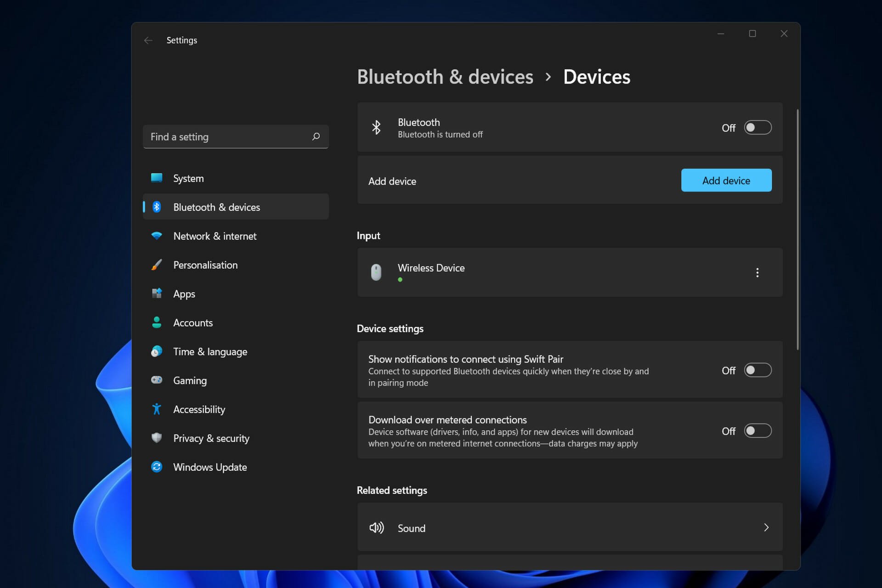Click the back arrow in Settings header
Viewport: 882px width, 588px height.
point(148,40)
